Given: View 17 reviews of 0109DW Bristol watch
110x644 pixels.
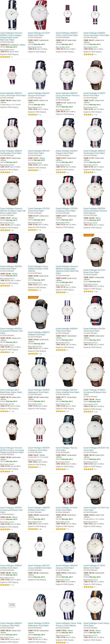Looking at the screenshot, I should point(96,115).
